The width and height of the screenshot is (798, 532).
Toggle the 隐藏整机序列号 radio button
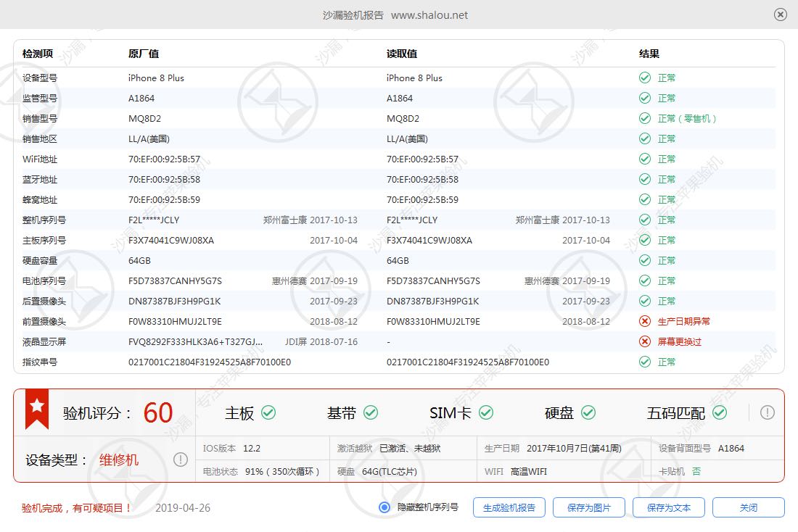coord(384,507)
